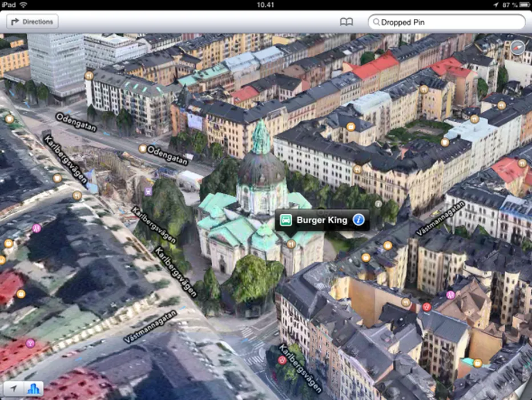
Task: Tap the Directions button
Action: click(x=32, y=22)
